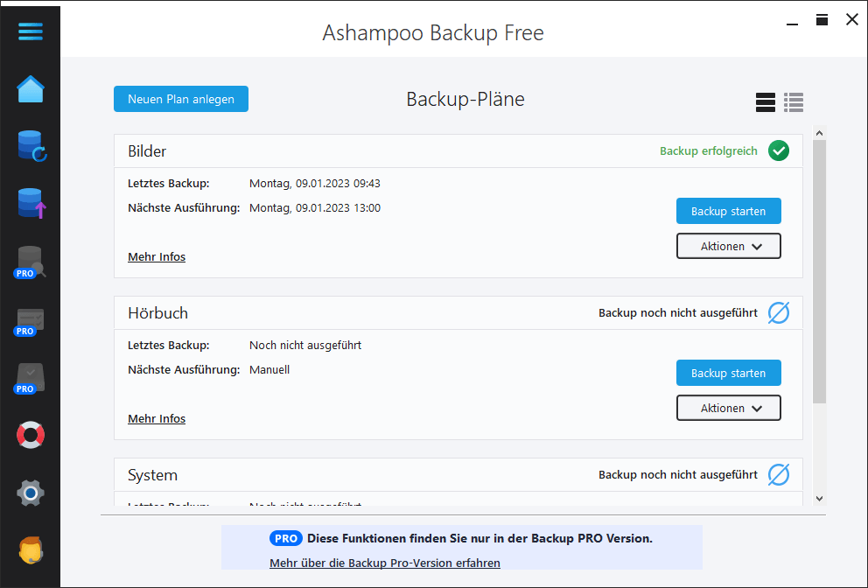
Task: Click the green Backup erfolgreich checkmark
Action: (x=778, y=150)
